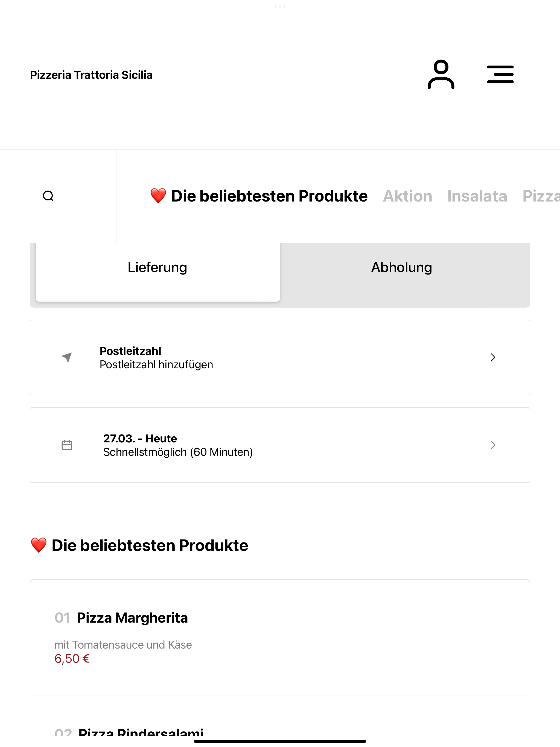The height and width of the screenshot is (747, 560).
Task: Click the search magnifier icon
Action: coord(48,196)
